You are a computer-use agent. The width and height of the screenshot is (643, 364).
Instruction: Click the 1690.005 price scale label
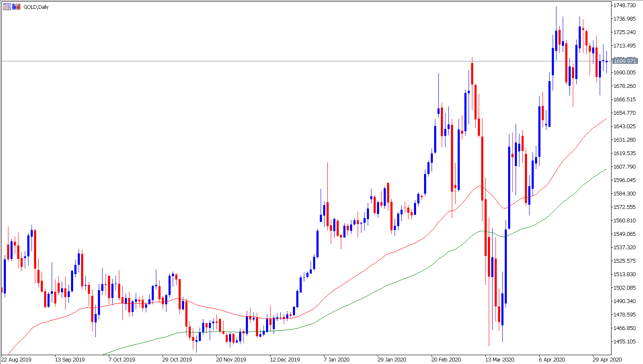(x=625, y=73)
